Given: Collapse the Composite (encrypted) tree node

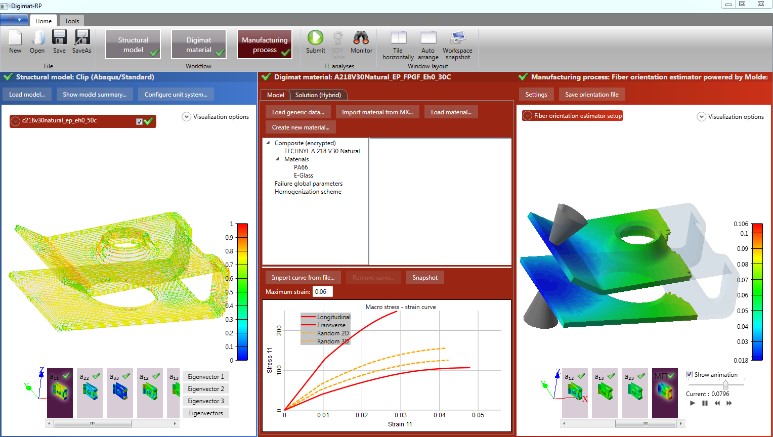Looking at the screenshot, I should pos(269,143).
